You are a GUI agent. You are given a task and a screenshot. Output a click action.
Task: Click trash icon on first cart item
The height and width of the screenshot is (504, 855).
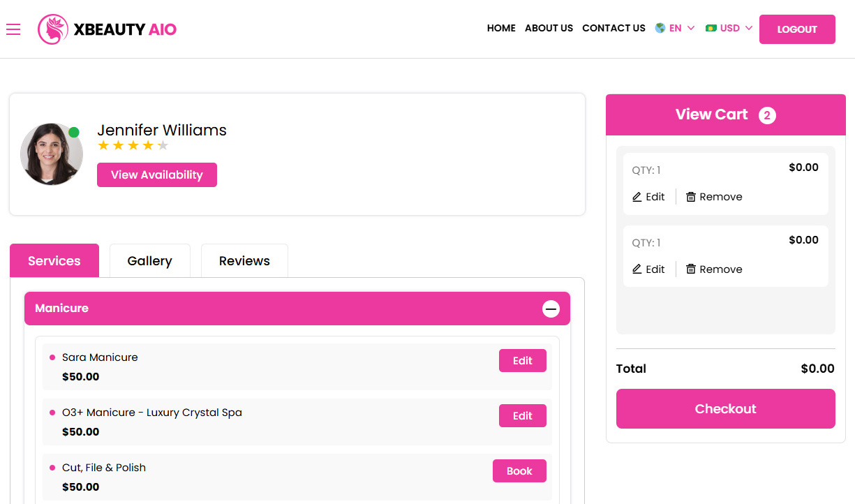tap(691, 197)
